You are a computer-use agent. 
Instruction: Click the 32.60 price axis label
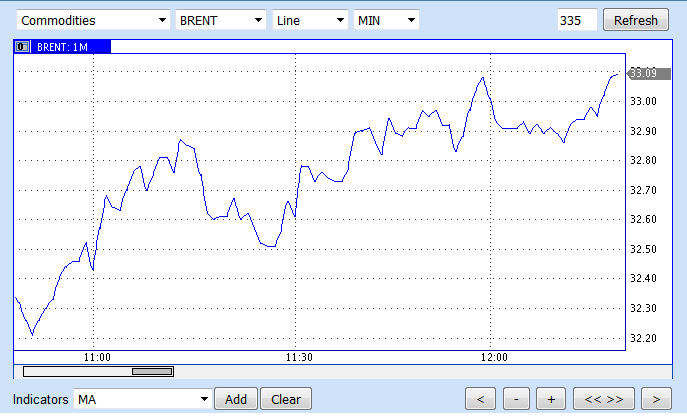click(x=643, y=219)
